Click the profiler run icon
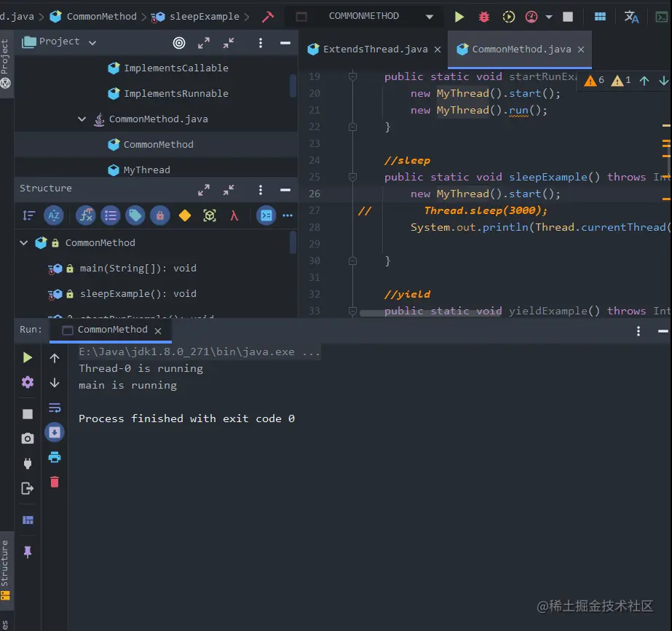This screenshot has width=672, height=631. coord(531,17)
